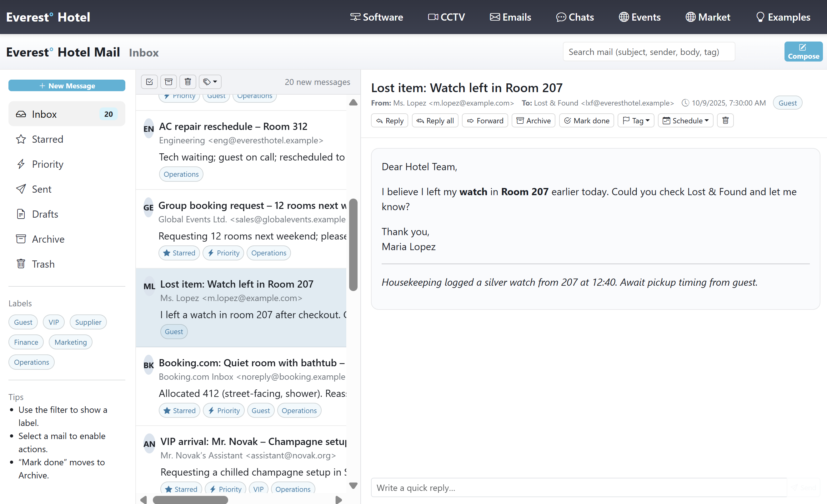Viewport: 827px width, 504px height.
Task: Click the Compose pencil icon button
Action: (803, 51)
